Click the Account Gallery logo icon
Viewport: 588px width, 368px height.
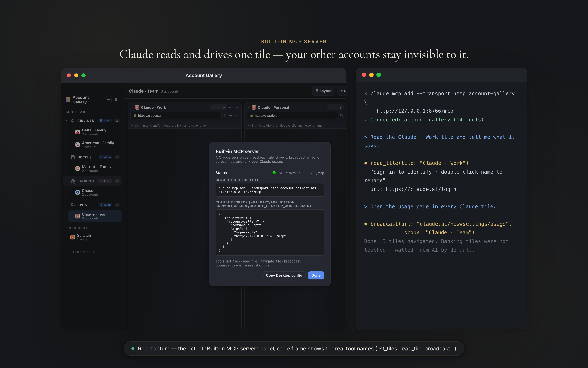[x=68, y=100]
